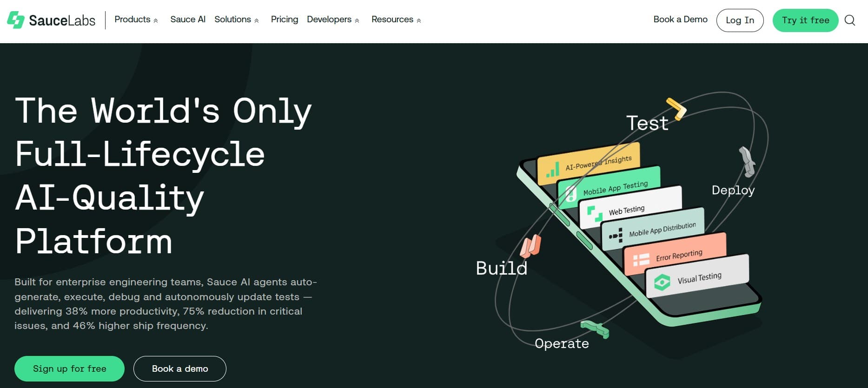868x388 pixels.
Task: Click the Mobile App Testing card icon
Action: (x=571, y=194)
